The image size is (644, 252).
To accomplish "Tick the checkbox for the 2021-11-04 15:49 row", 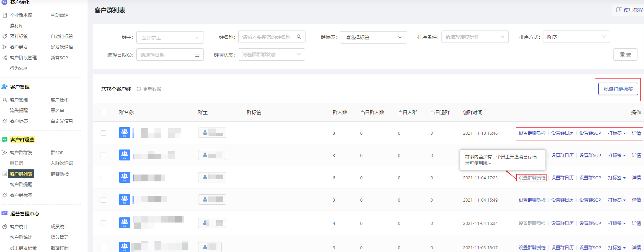I will 103,200.
